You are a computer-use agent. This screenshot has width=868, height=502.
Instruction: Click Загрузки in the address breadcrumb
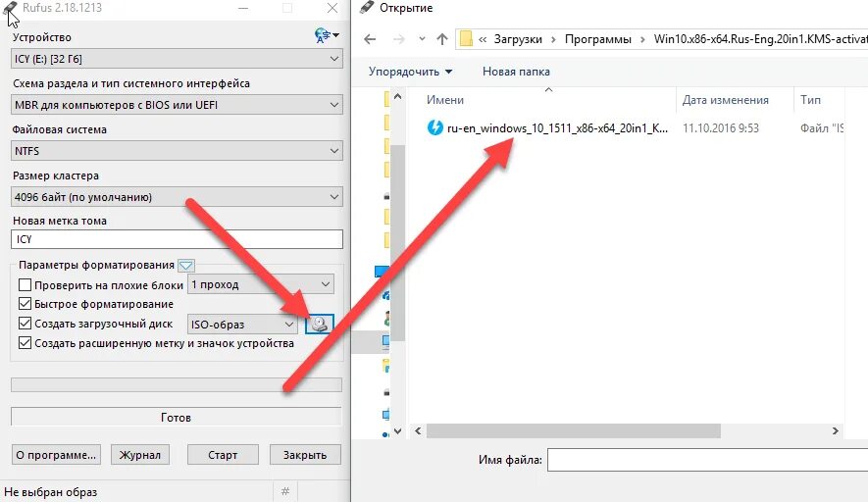click(x=518, y=39)
